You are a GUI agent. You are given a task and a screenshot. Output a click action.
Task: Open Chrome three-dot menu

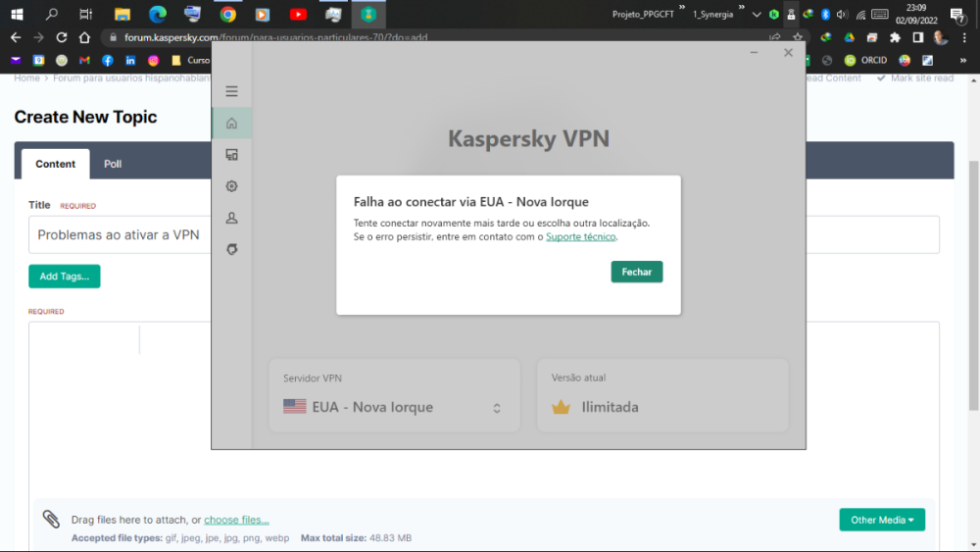click(964, 37)
